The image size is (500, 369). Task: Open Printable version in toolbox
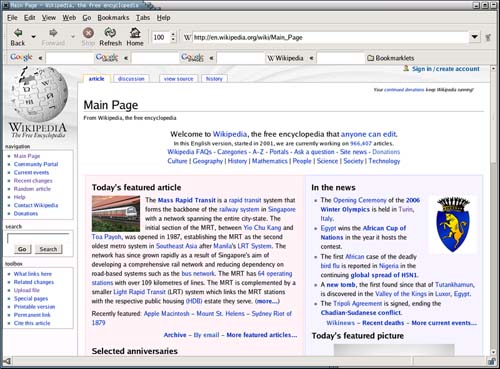pos(34,307)
